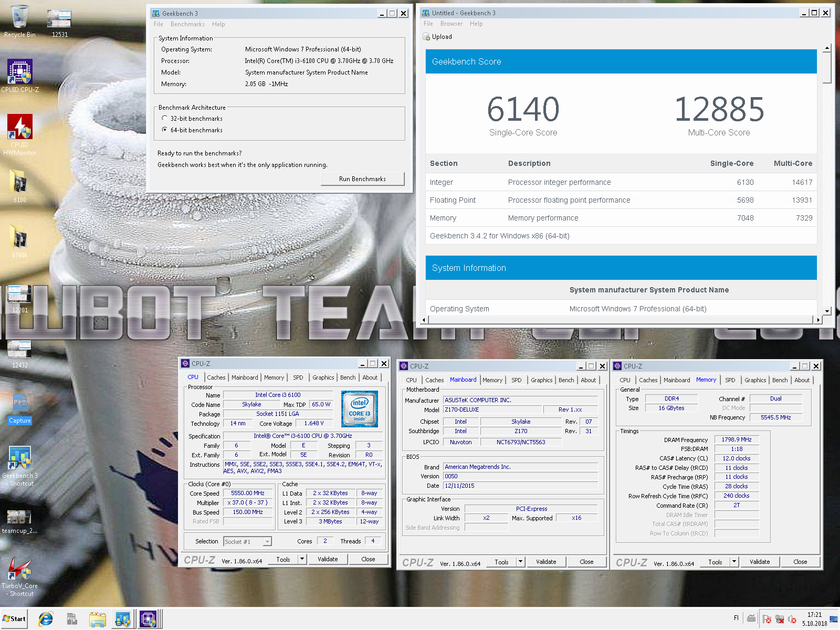Image resolution: width=840 pixels, height=630 pixels.
Task: Click the Start button
Action: 14,619
